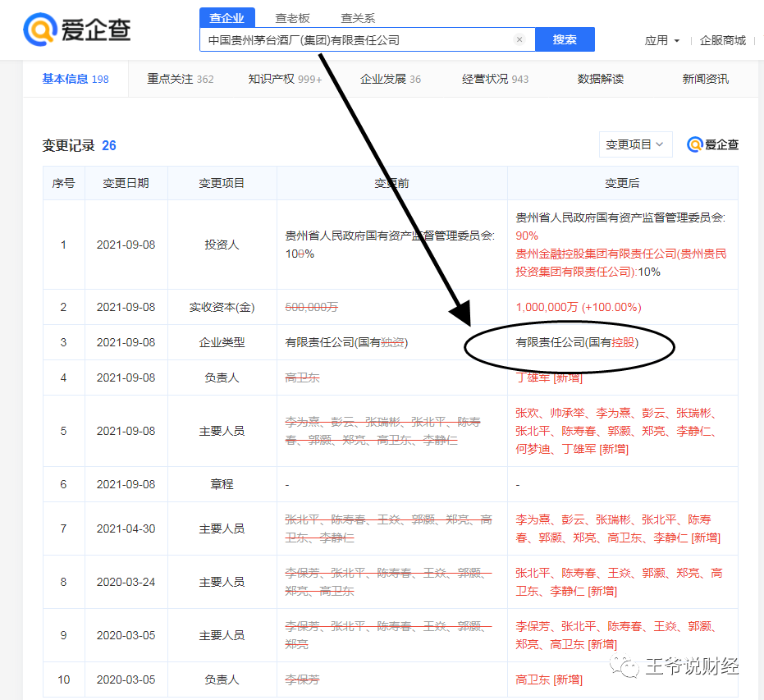764x700 pixels.
Task: Click the 变更记录 26 section heading
Action: click(x=79, y=145)
